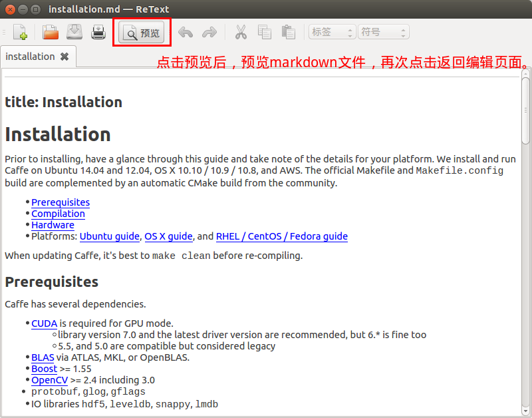This screenshot has width=532, height=418.
Task: Open the CUDA link
Action: point(44,323)
